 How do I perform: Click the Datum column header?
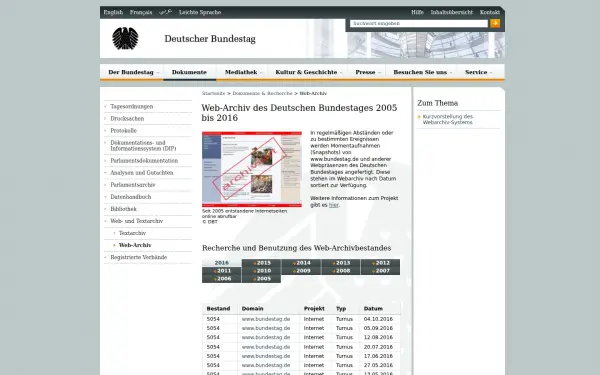pos(373,308)
